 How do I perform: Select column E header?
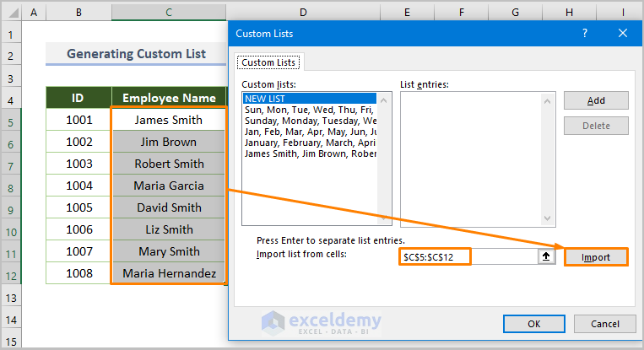click(x=407, y=13)
